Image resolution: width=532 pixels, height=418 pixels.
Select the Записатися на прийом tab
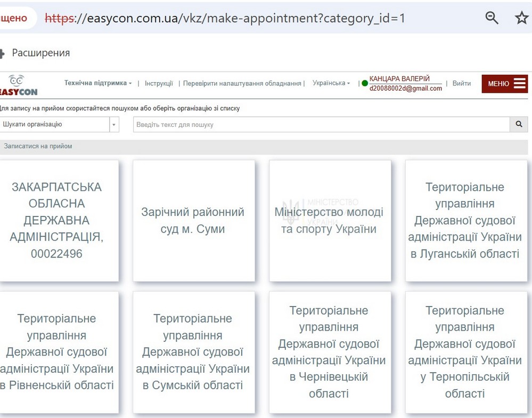[x=38, y=146]
